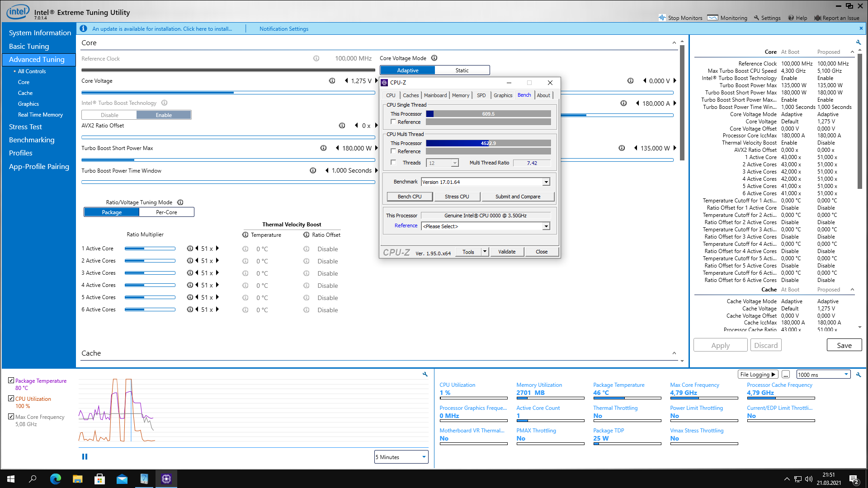Image resolution: width=868 pixels, height=488 pixels.
Task: Click the Core Voltage slider bar
Action: 228,93
